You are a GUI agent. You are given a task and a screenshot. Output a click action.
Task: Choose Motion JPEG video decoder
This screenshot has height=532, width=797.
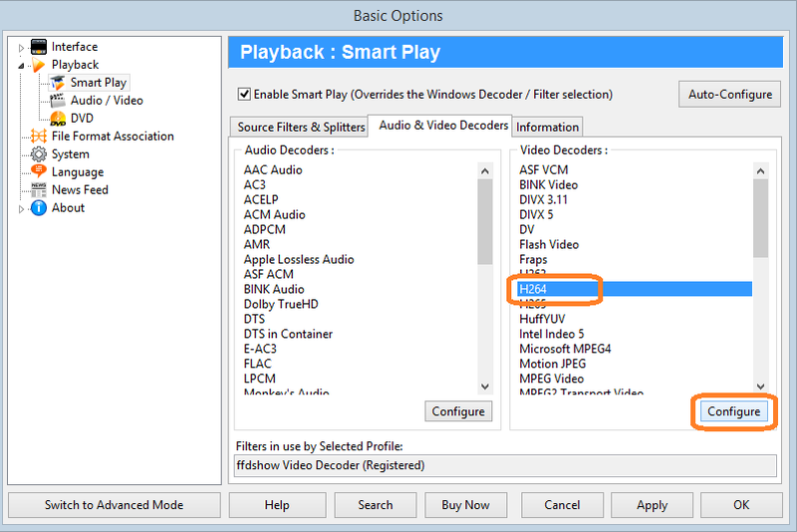(553, 364)
